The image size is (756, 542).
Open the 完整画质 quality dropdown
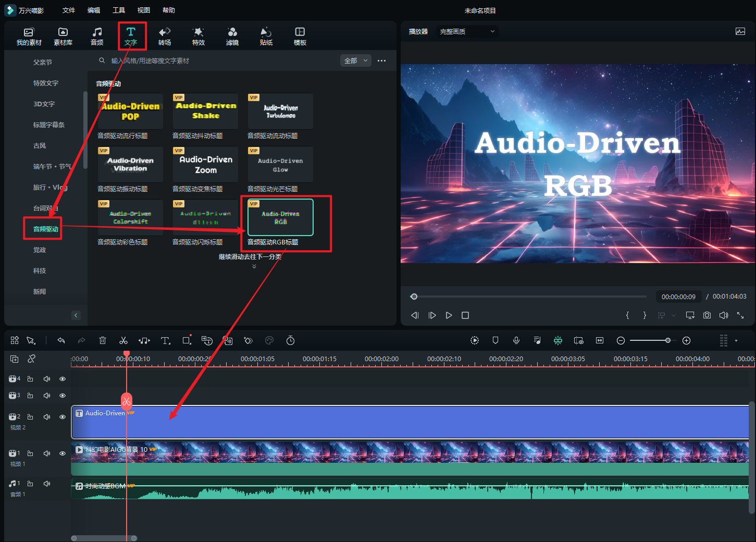click(467, 32)
